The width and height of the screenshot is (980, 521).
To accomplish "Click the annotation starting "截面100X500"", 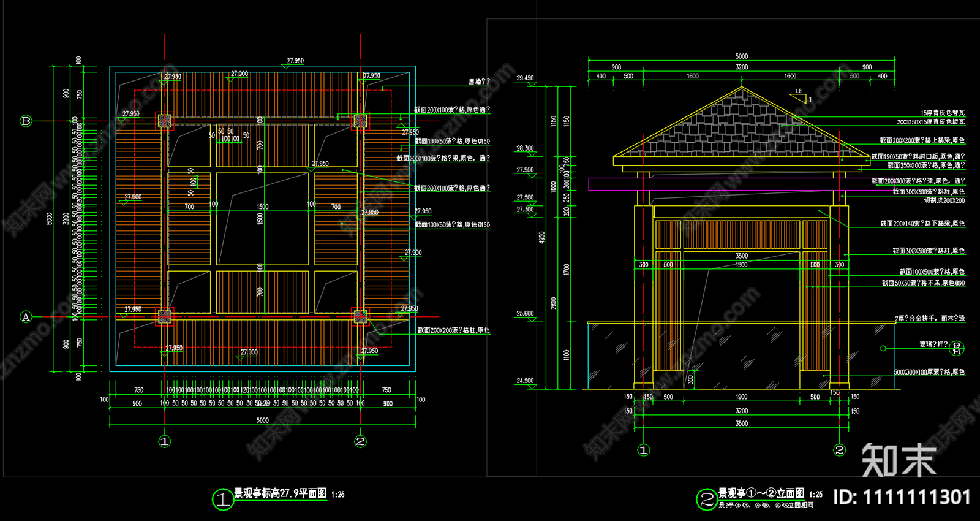I will tap(932, 272).
